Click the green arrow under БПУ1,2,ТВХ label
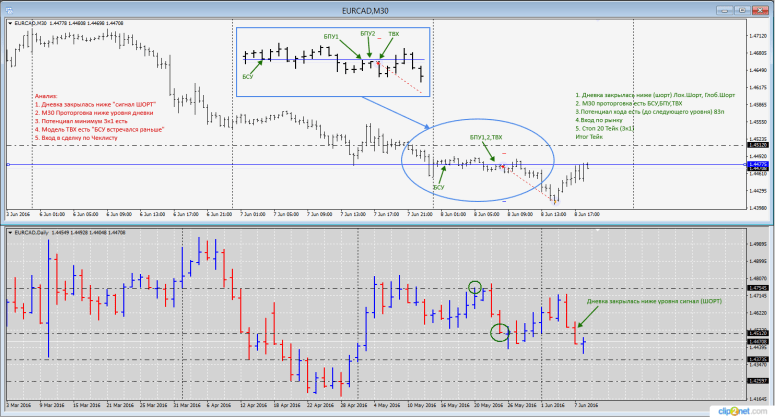 click(490, 151)
